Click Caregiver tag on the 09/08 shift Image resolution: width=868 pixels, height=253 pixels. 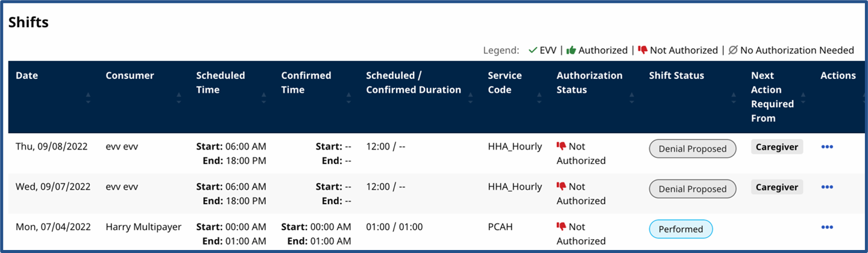tap(776, 147)
